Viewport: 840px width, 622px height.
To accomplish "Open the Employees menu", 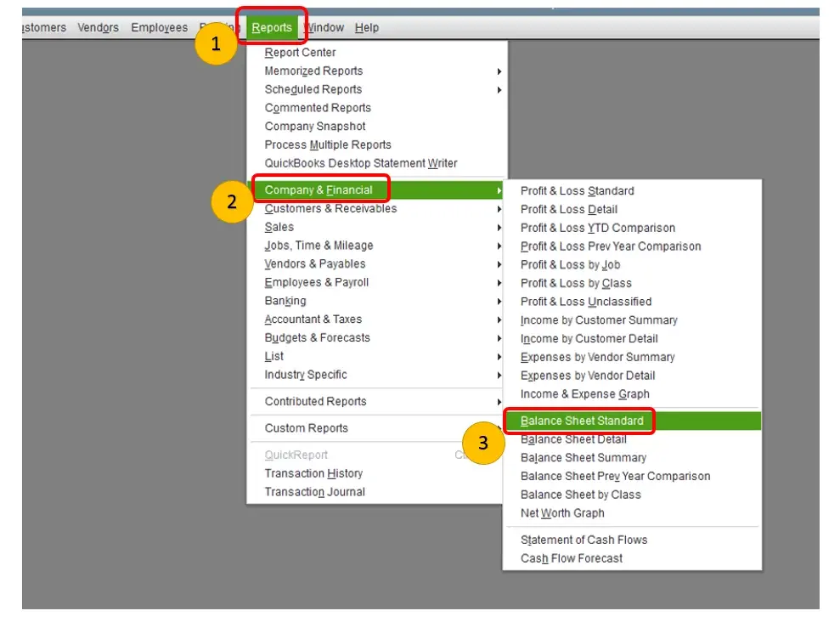I will click(159, 27).
